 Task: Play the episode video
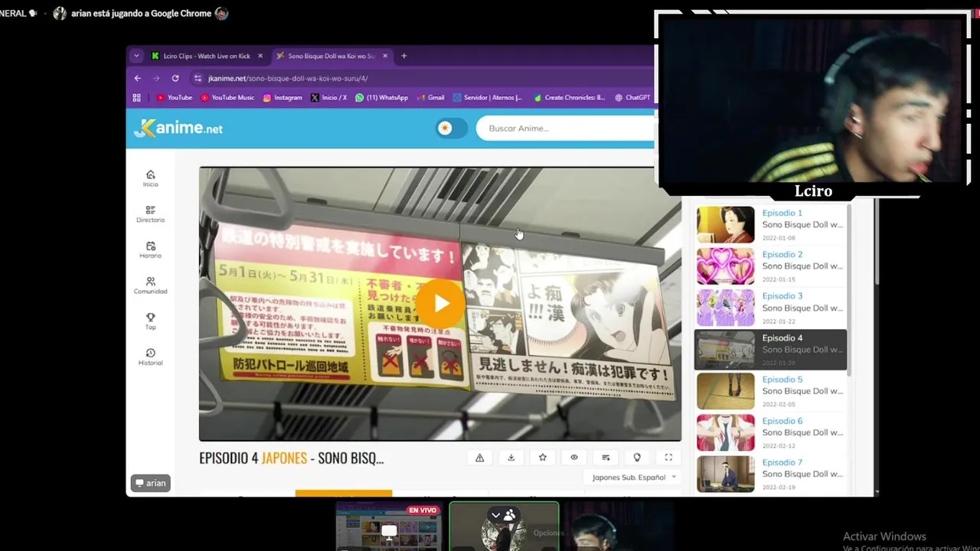tap(440, 304)
